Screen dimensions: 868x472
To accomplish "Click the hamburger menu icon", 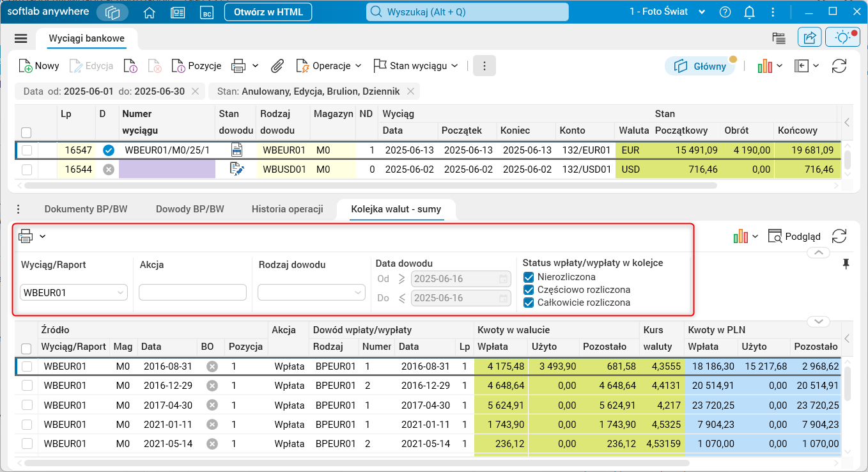I will [21, 38].
